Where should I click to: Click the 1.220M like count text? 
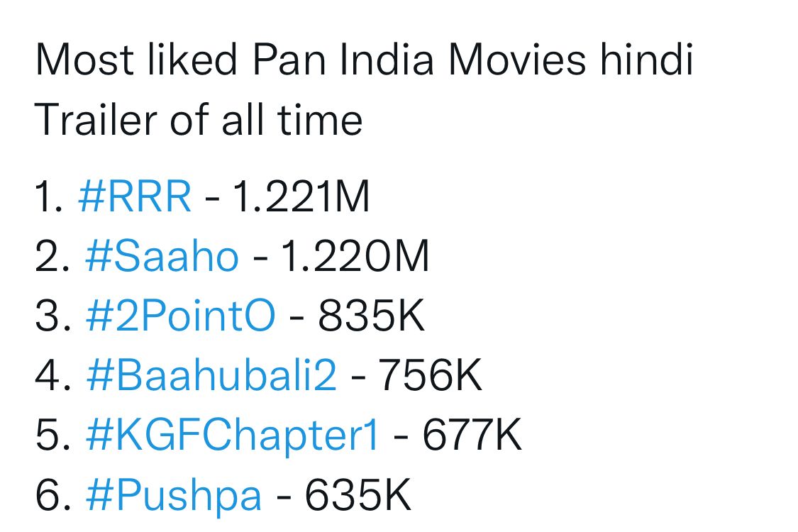coord(355,257)
